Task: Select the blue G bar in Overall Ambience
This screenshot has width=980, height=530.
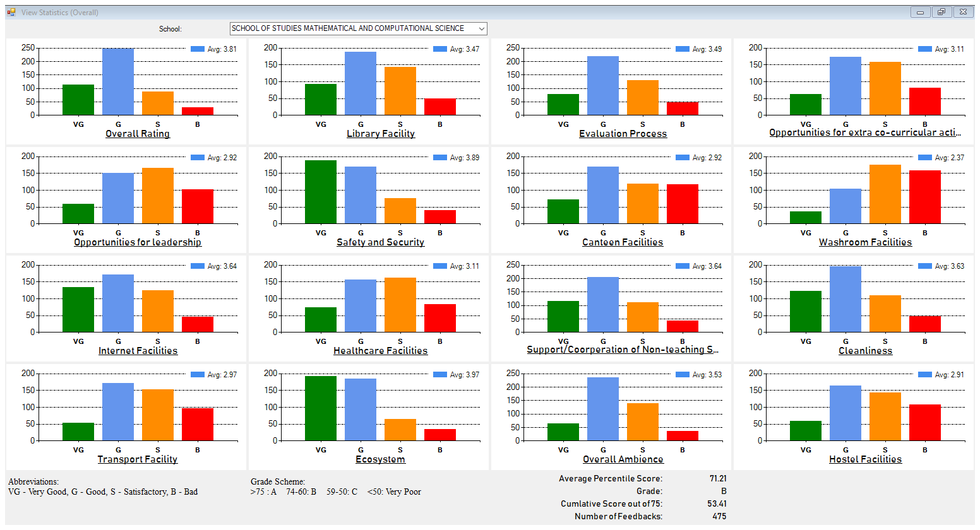Action: click(x=603, y=409)
